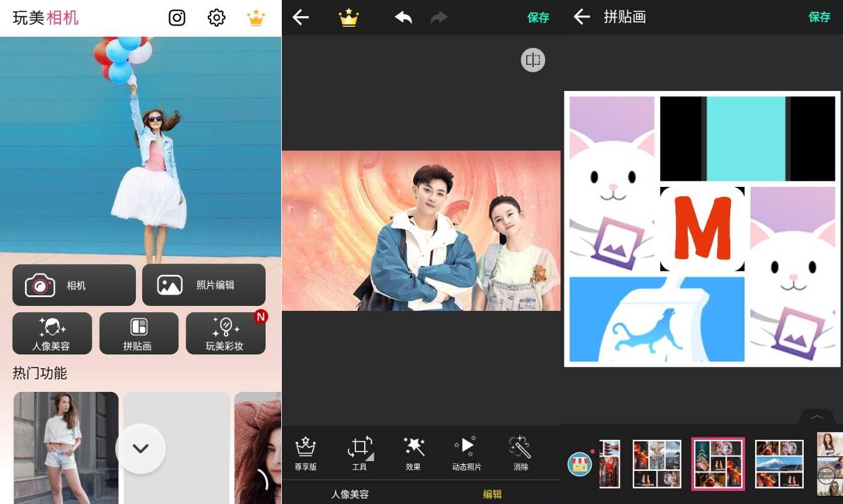This screenshot has width=843, height=504.
Task: Open the 尊享版 premium tool
Action: click(x=306, y=453)
